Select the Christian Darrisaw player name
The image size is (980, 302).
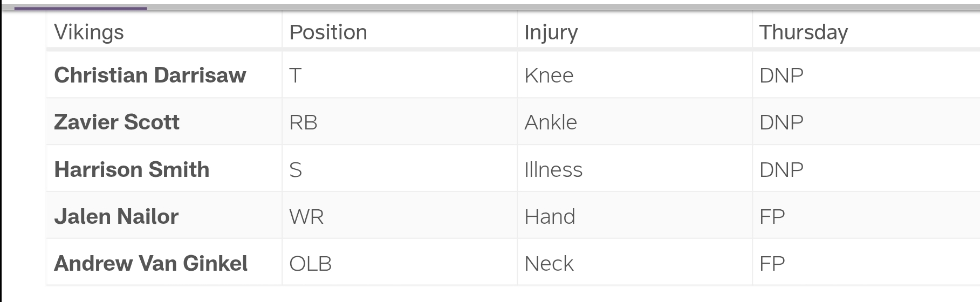pos(150,75)
